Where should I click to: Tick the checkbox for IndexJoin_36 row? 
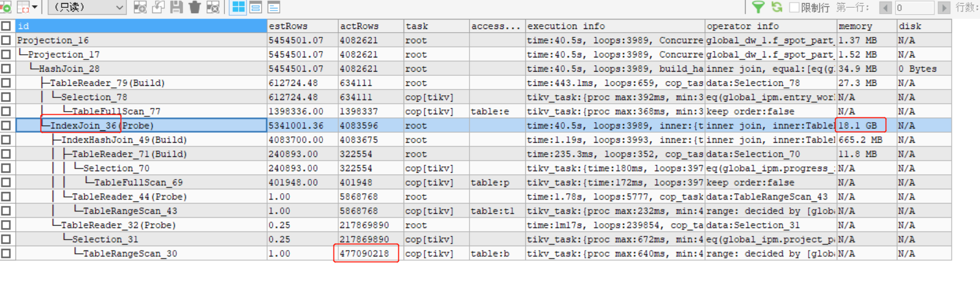6,125
